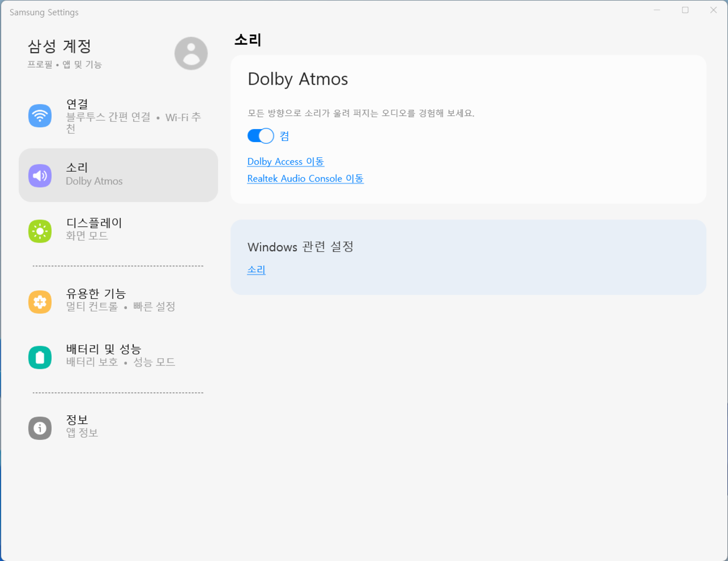Turn off the Dolby Atmos toggle
The width and height of the screenshot is (728, 561).
(x=260, y=136)
